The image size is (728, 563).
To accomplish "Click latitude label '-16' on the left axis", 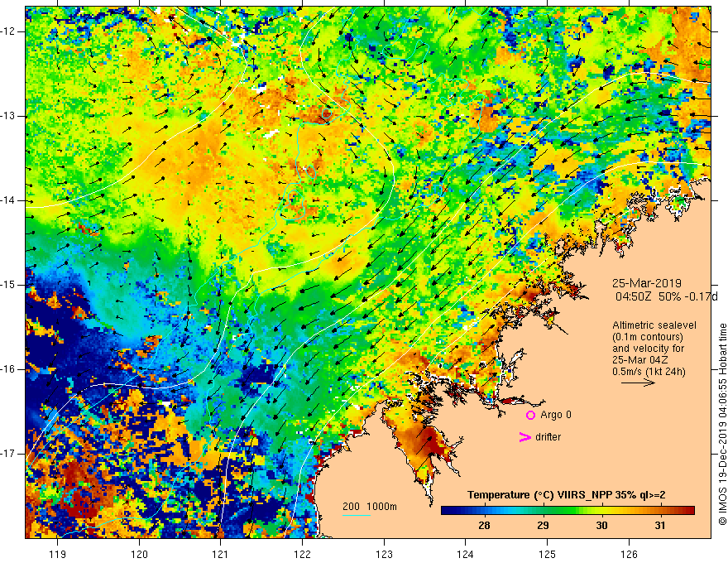I will coord(8,369).
